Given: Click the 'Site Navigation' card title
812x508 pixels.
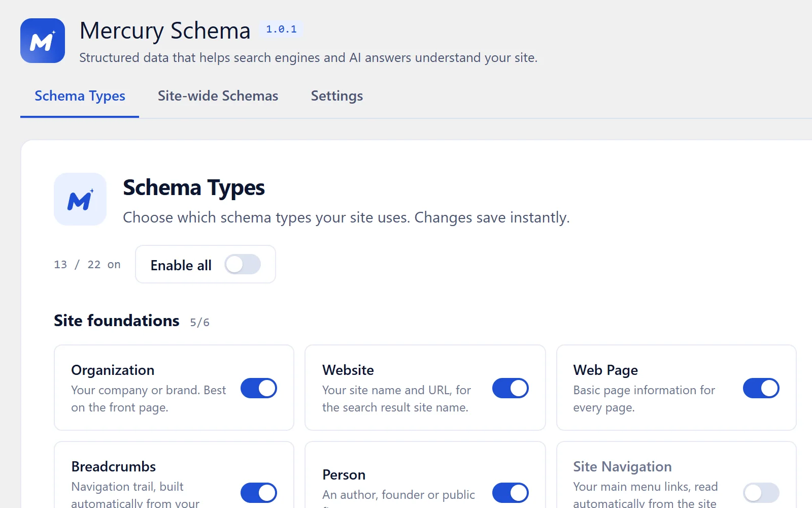Looking at the screenshot, I should pos(622,467).
